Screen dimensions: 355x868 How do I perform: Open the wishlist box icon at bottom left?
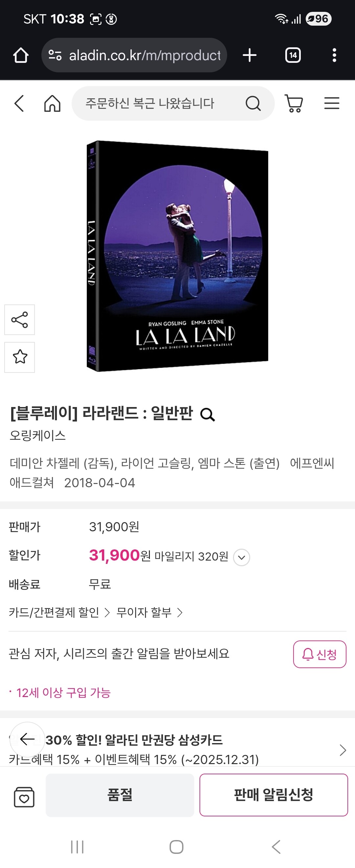(24, 797)
